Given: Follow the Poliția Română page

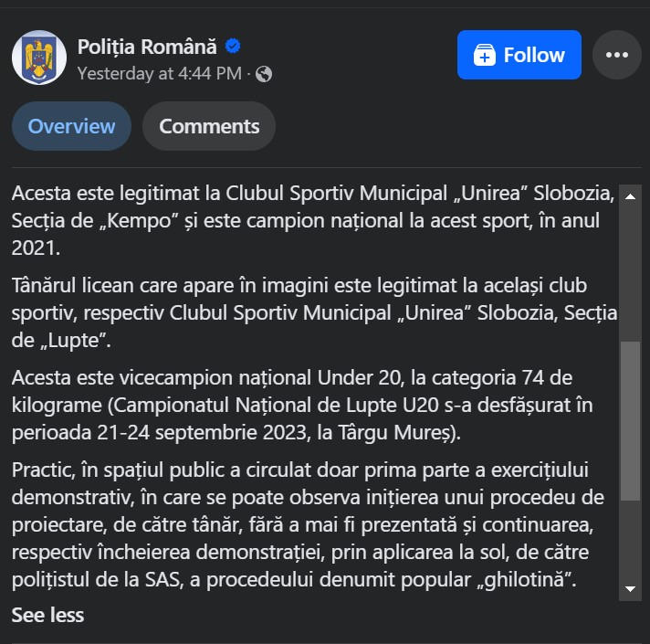Looking at the screenshot, I should 519,55.
